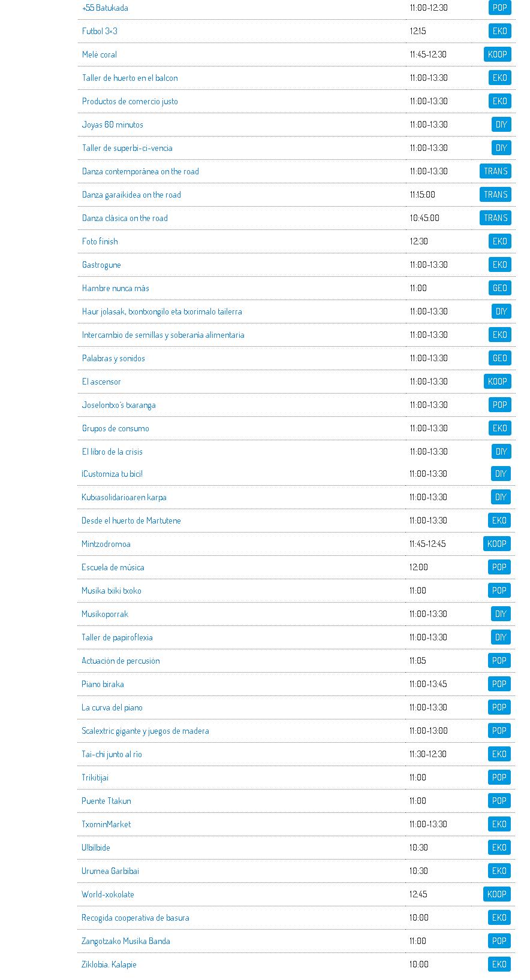Click the 'Futbol 3×3' event link
The height and width of the screenshot is (980, 530).
pos(100,31)
